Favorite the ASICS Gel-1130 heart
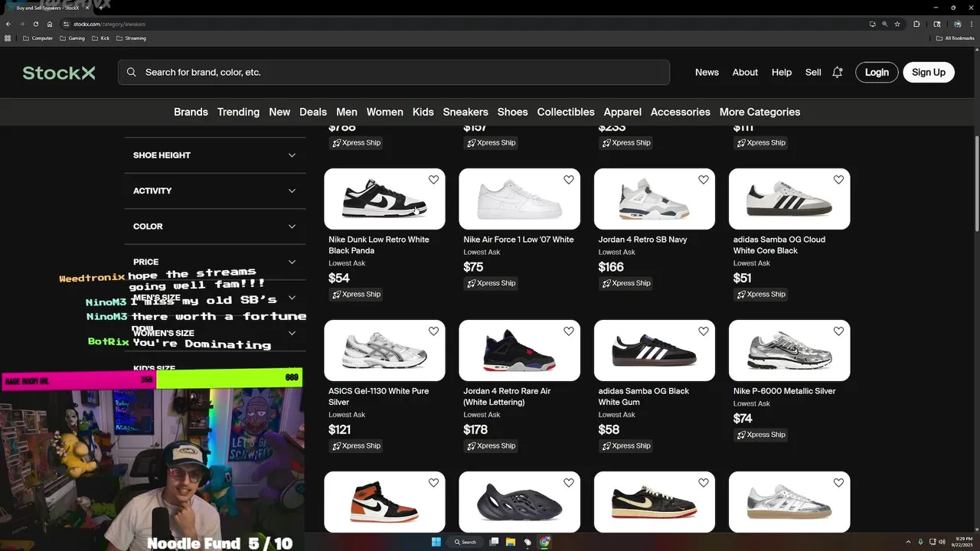Image resolution: width=980 pixels, height=551 pixels. [x=433, y=331]
